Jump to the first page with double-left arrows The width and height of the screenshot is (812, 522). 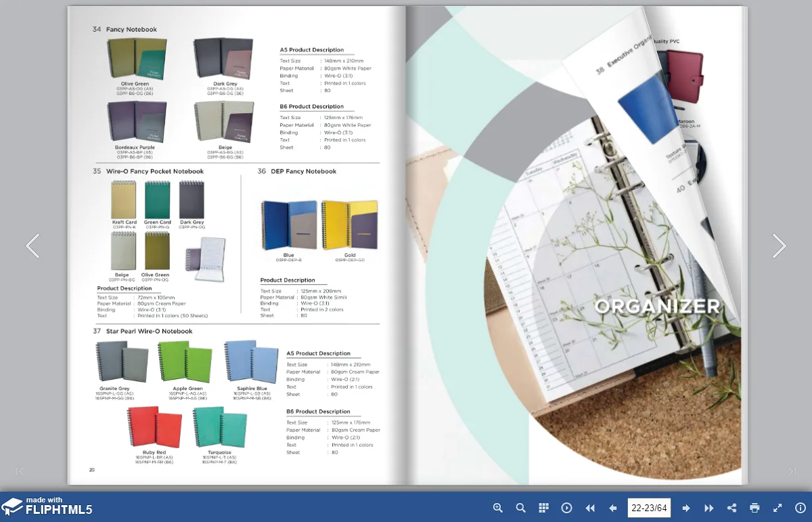click(590, 508)
